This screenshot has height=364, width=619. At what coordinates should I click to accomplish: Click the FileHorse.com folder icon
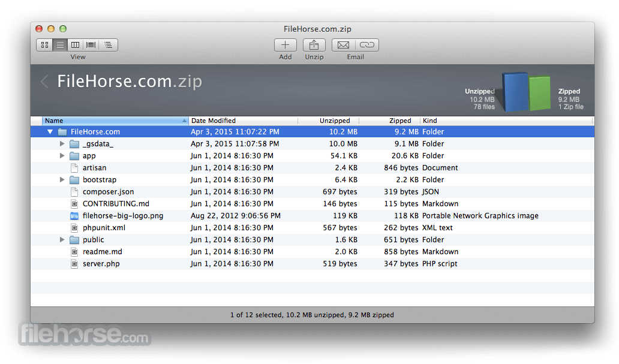click(62, 132)
